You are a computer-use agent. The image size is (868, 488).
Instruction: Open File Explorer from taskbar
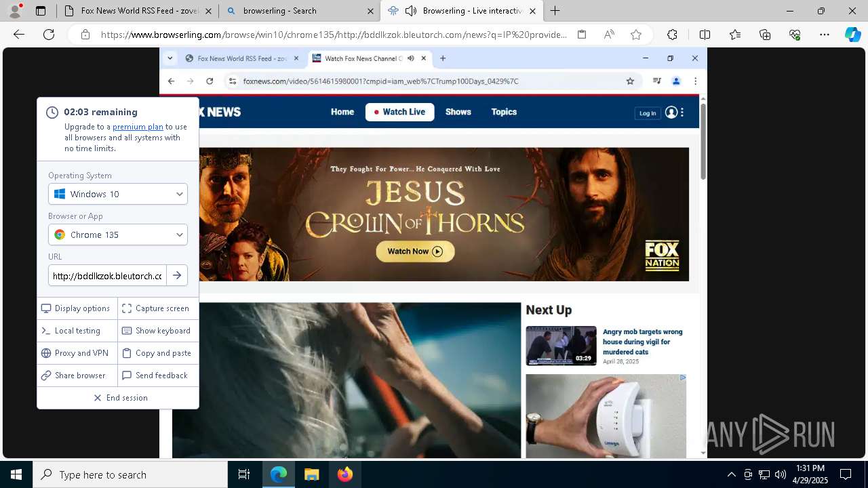pos(312,474)
